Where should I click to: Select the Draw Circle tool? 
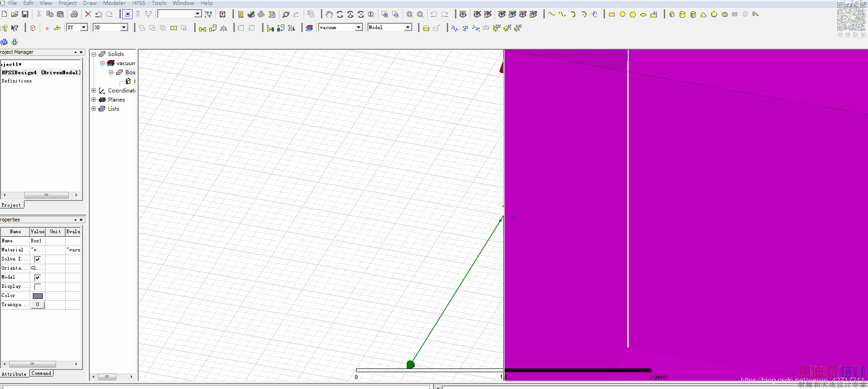pos(622,15)
